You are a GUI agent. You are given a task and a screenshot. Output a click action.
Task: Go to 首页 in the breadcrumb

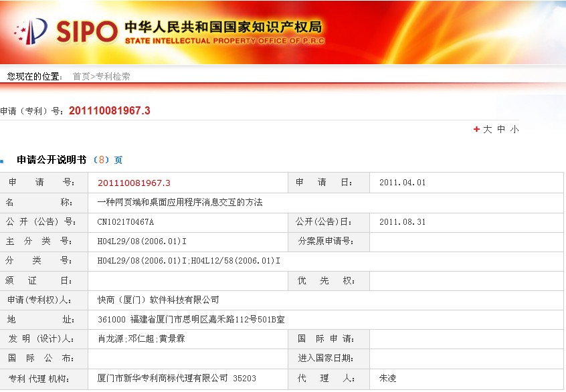[x=80, y=76]
